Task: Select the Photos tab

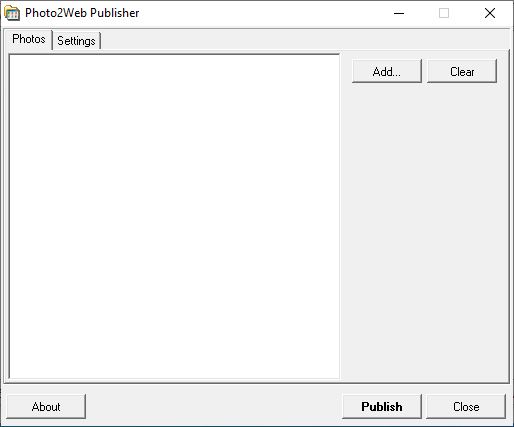Action: [x=29, y=39]
